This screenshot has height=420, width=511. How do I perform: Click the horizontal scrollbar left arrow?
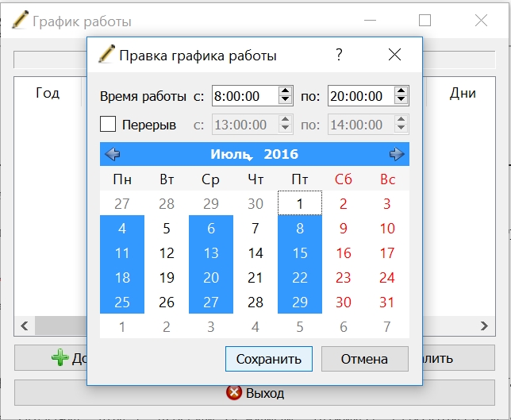click(25, 326)
